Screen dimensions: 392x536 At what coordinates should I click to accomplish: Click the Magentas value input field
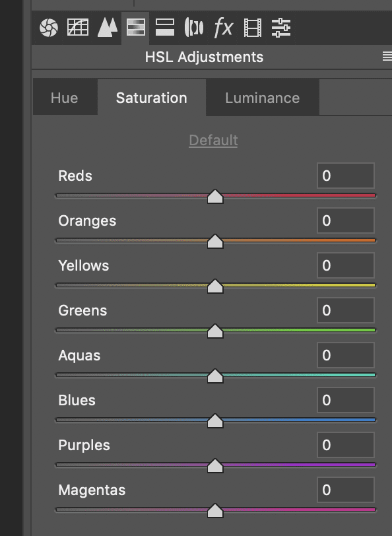[346, 490]
